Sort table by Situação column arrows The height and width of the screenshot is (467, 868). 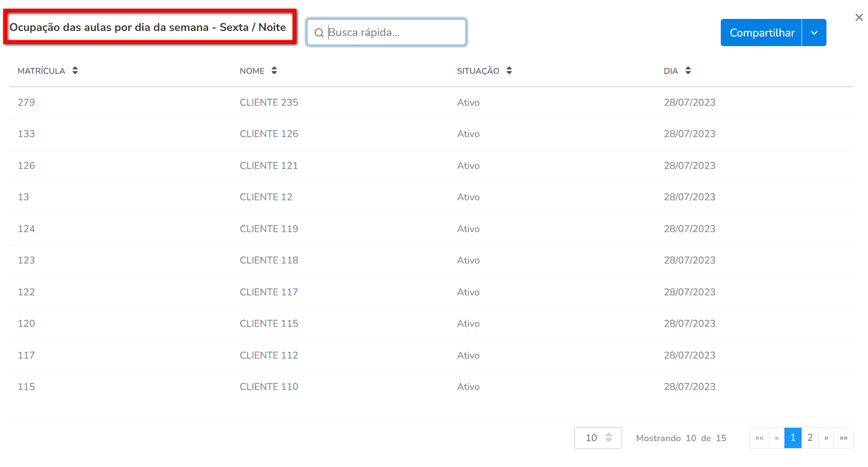(x=509, y=71)
